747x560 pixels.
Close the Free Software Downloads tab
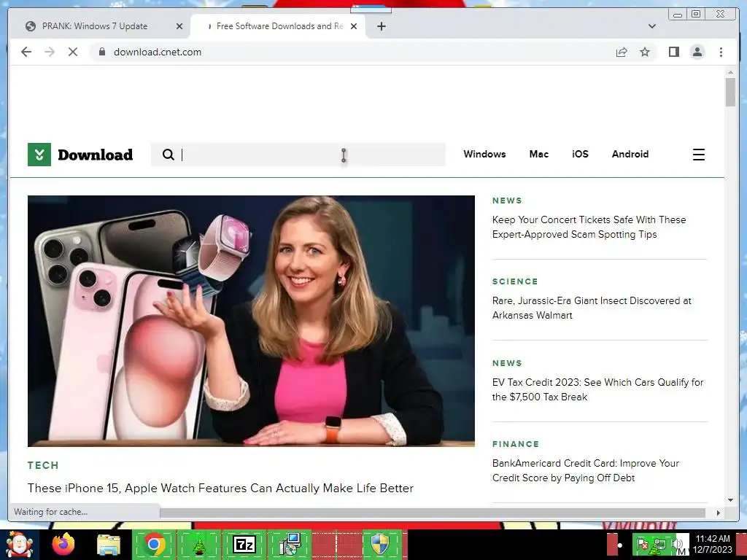[354, 26]
